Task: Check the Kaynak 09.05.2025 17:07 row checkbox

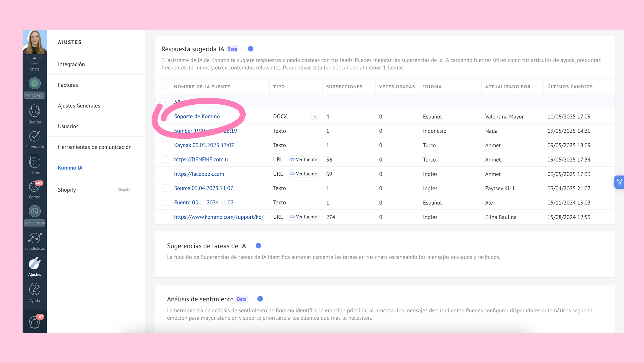Action: point(166,145)
